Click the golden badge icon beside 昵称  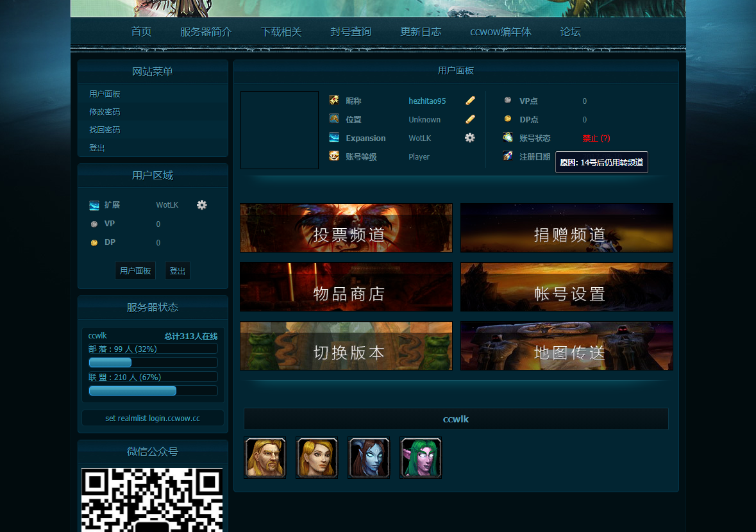pos(333,100)
